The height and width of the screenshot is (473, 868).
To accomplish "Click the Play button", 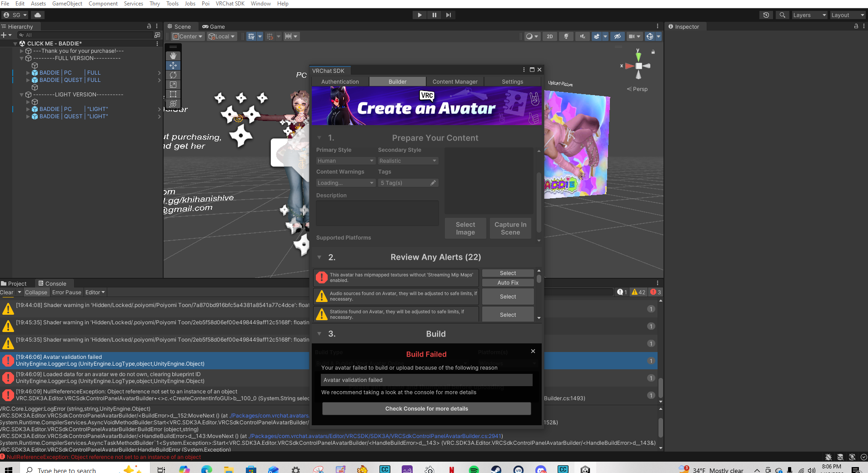I will [419, 15].
